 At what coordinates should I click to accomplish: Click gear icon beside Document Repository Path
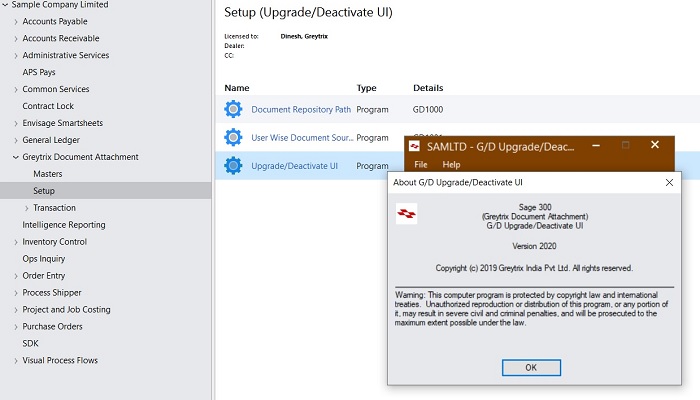coord(233,109)
